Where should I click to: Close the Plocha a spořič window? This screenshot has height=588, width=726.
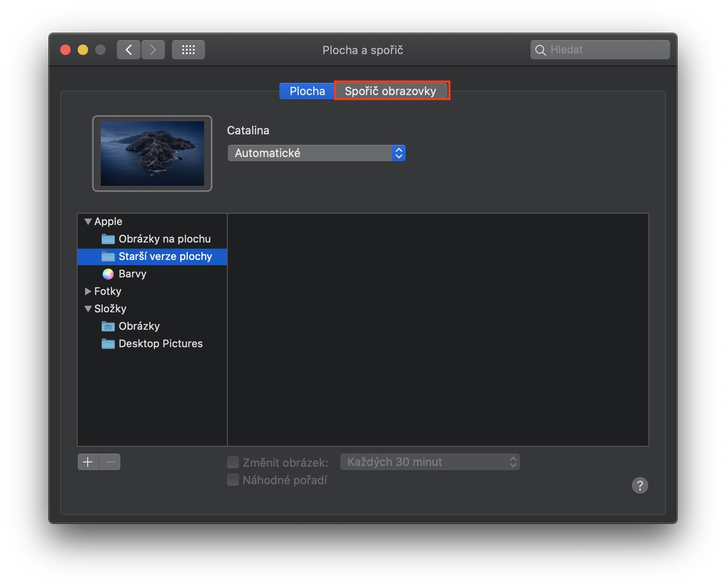coord(65,50)
